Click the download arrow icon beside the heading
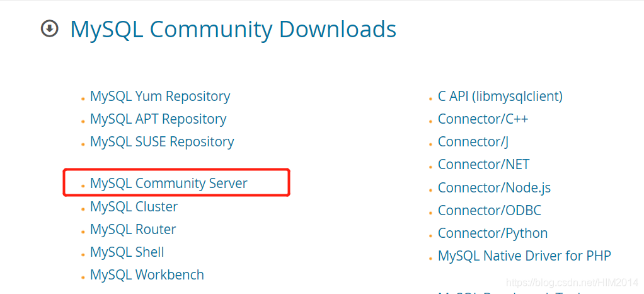This screenshot has height=294, width=644. coord(49,29)
